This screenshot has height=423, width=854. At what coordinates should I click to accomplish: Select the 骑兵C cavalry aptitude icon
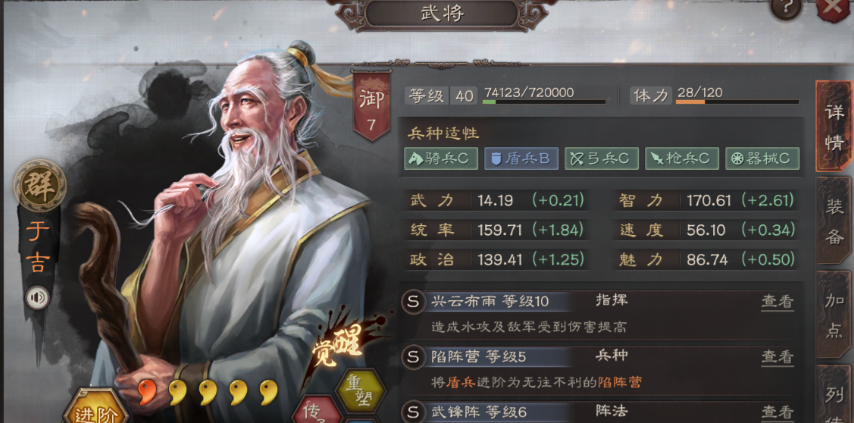441,158
